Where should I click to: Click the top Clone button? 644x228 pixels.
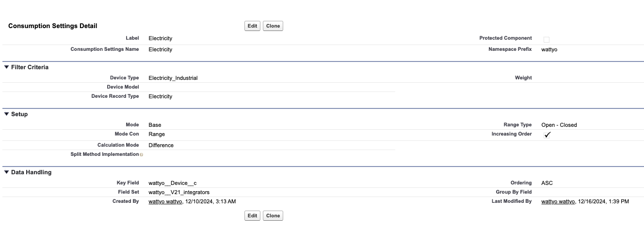point(273,26)
